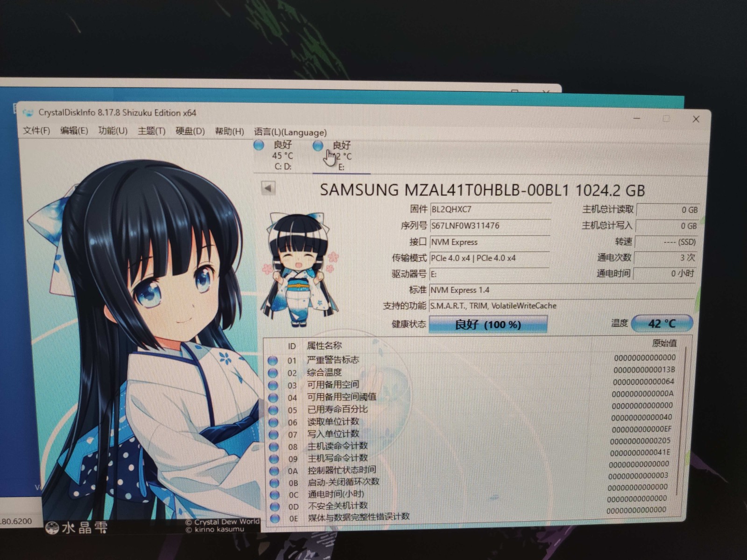Click raw value 000000000000EF
Viewport: 747px width, 560px height.
pyautogui.click(x=641, y=429)
